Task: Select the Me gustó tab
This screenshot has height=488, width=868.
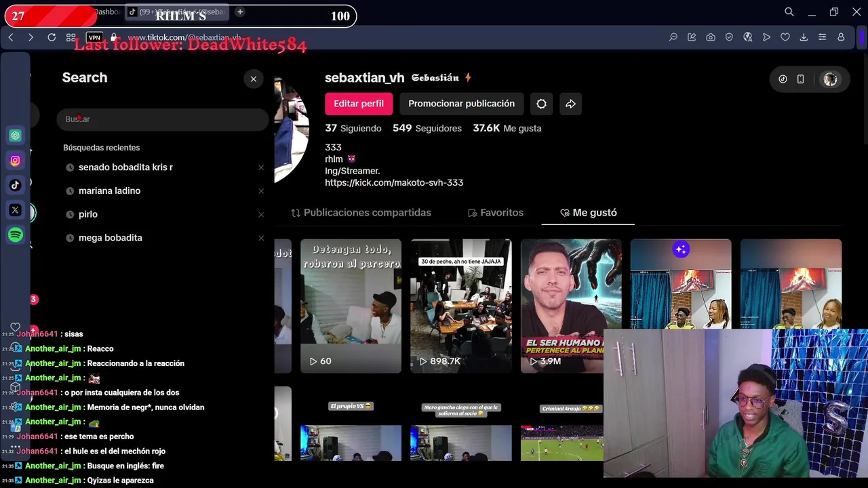Action: (x=588, y=213)
